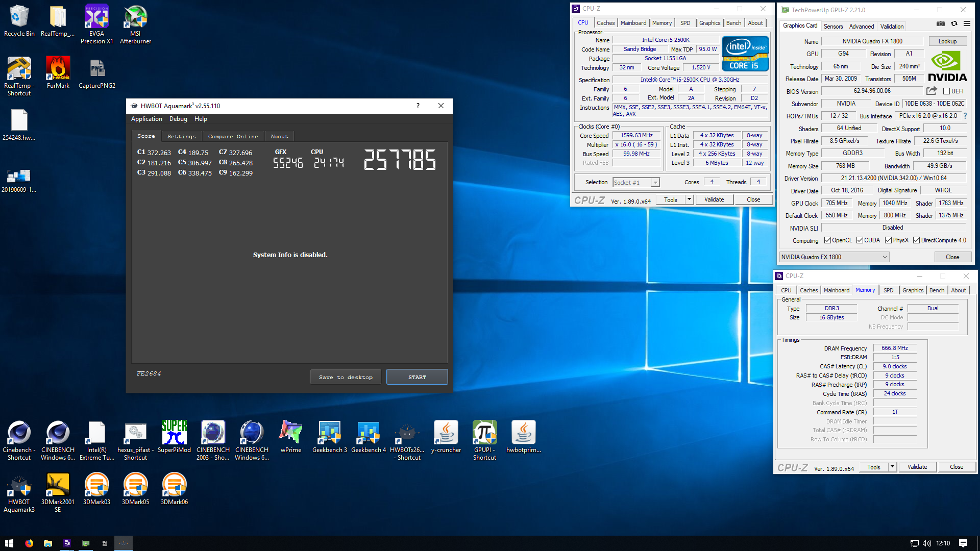Open the Application menu in Aquamark
The width and height of the screenshot is (980, 551).
(x=146, y=119)
